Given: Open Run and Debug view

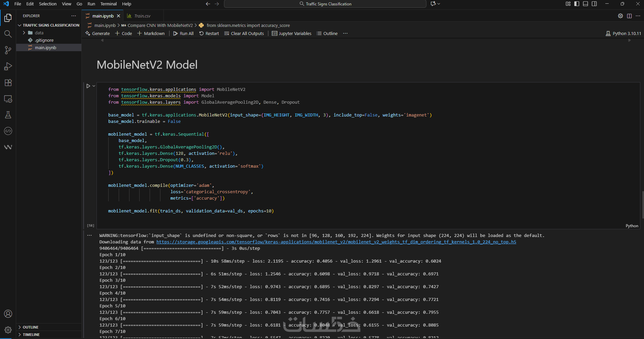Looking at the screenshot, I should (x=8, y=66).
